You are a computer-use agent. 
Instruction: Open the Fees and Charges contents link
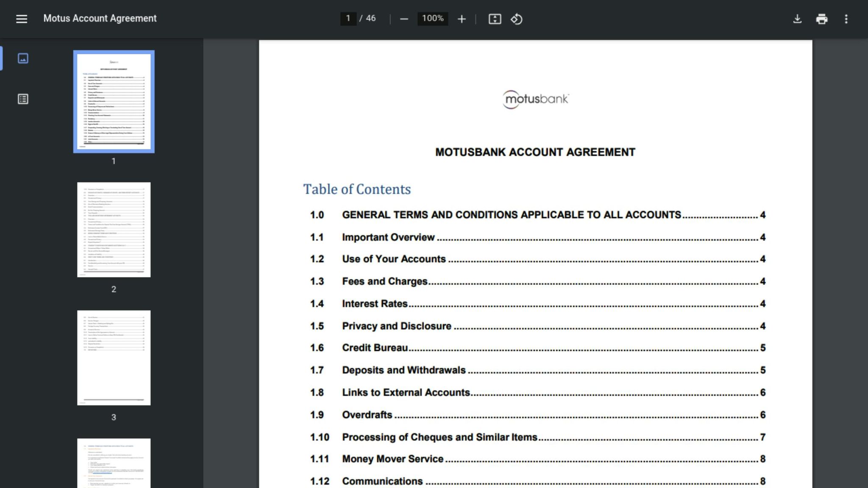point(384,281)
